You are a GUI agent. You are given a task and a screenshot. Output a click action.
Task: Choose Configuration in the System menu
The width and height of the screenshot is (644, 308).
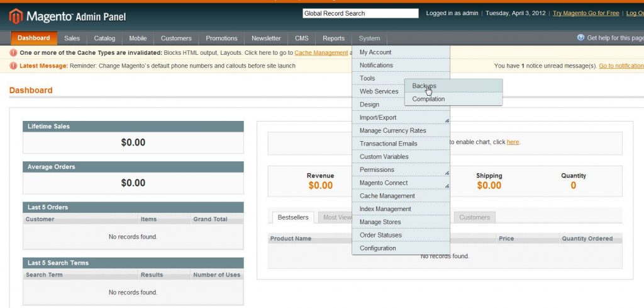point(377,248)
